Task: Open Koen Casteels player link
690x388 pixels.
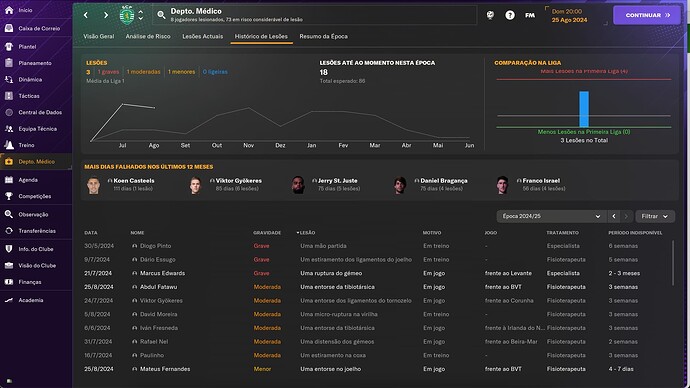Action: tap(134, 181)
